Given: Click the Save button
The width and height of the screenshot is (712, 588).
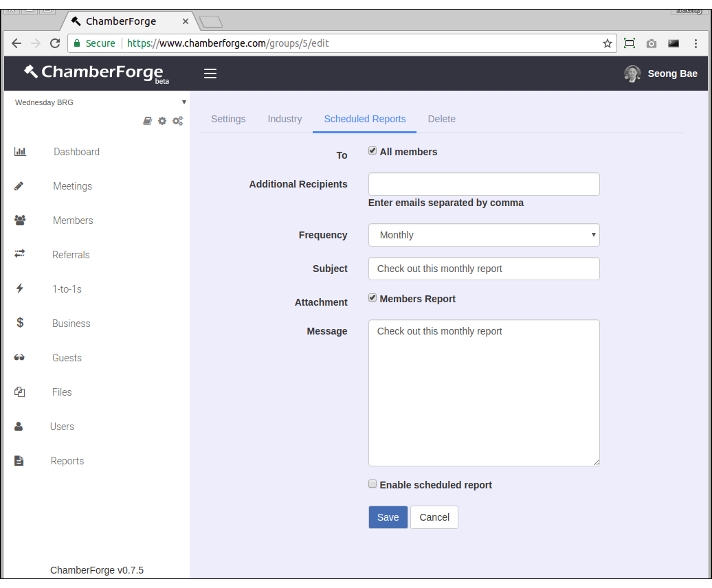Looking at the screenshot, I should click(388, 517).
